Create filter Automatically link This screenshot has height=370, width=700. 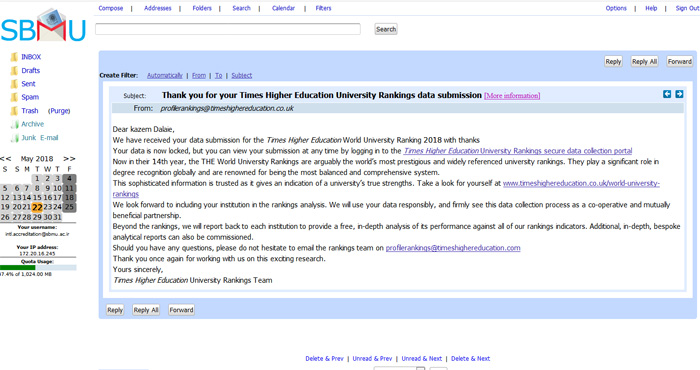165,75
